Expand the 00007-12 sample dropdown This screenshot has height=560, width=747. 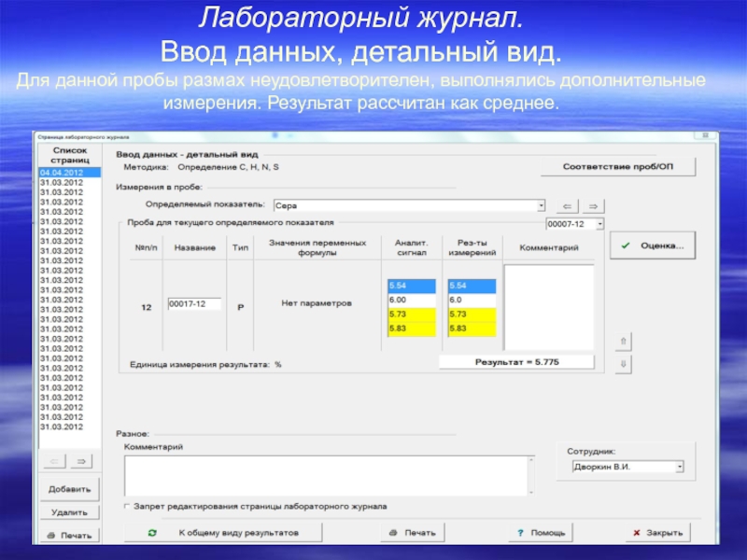[x=599, y=224]
